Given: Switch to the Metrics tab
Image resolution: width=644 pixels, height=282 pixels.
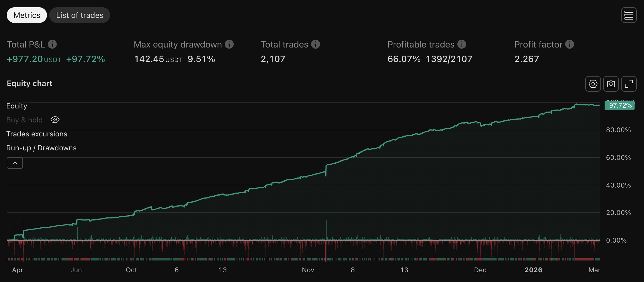Looking at the screenshot, I should [x=27, y=15].
